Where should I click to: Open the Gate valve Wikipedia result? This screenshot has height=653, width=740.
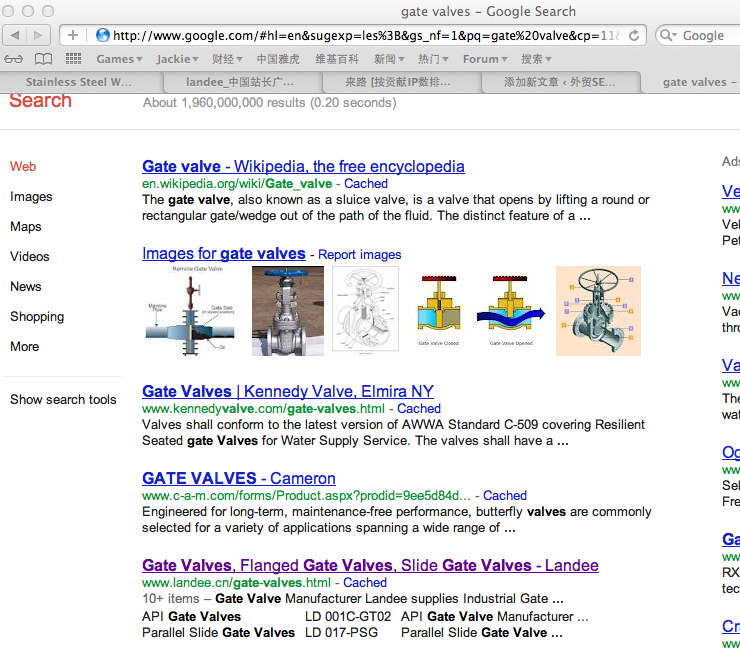(303, 167)
